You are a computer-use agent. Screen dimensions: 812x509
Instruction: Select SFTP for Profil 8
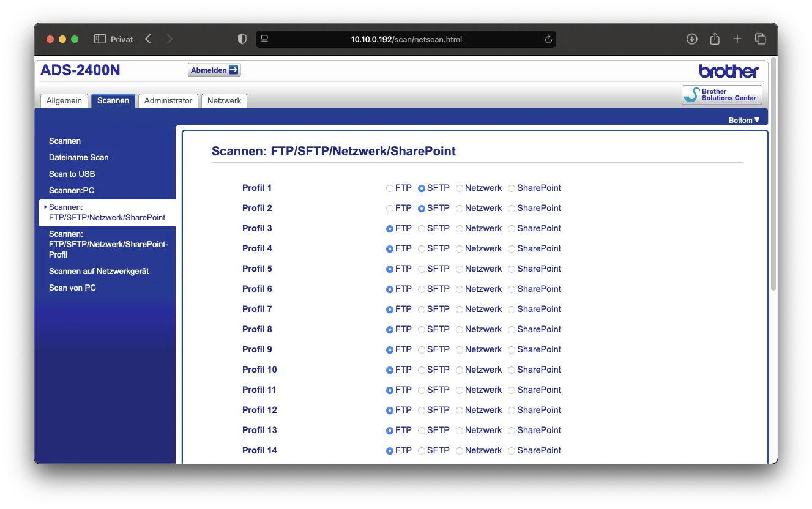(422, 330)
